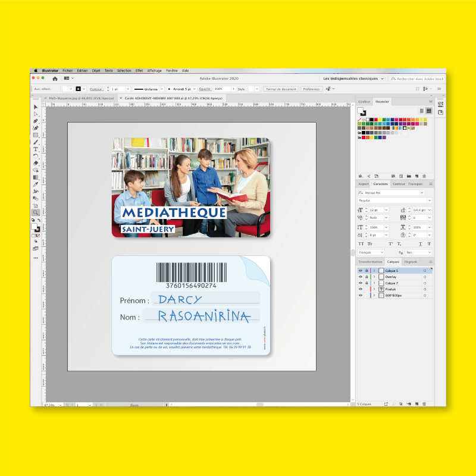Viewport: 476px width, 476px height.
Task: Expand the Calque 7 layer contents
Action: coord(374,283)
